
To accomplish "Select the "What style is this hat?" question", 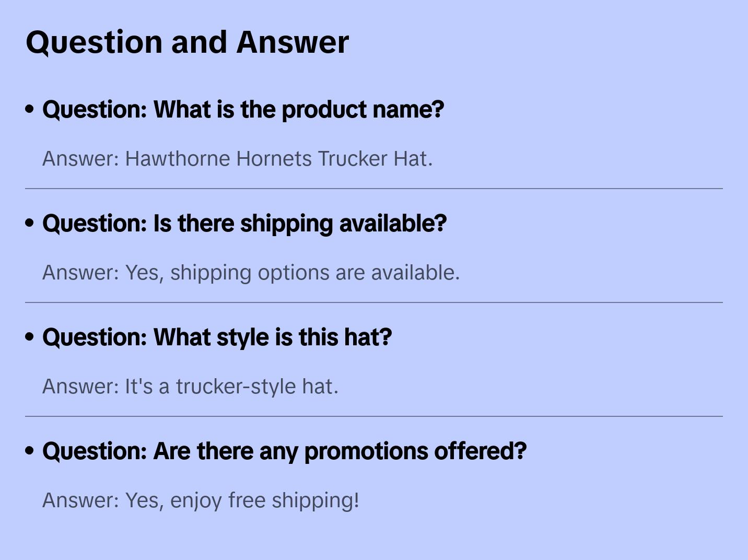I will pos(217,337).
